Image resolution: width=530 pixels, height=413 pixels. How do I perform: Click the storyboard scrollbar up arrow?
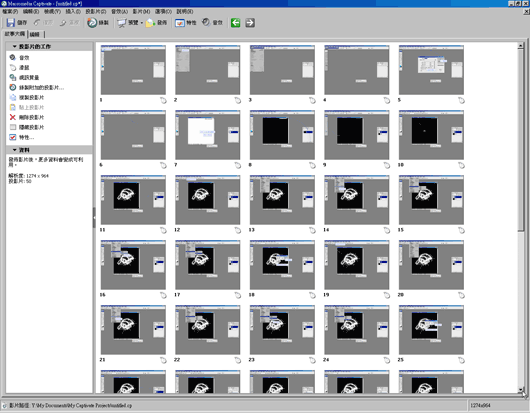point(521,46)
